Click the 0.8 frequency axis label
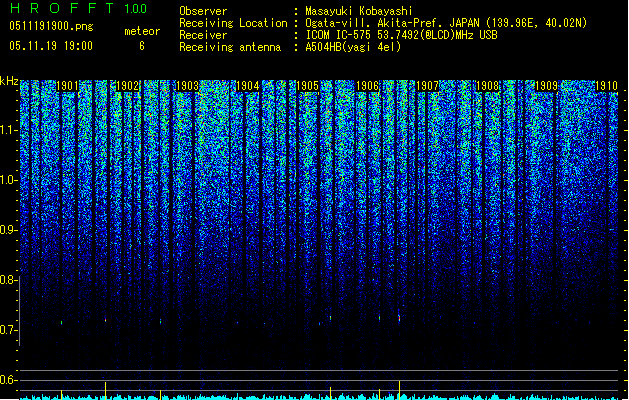The image size is (629, 400). point(9,280)
